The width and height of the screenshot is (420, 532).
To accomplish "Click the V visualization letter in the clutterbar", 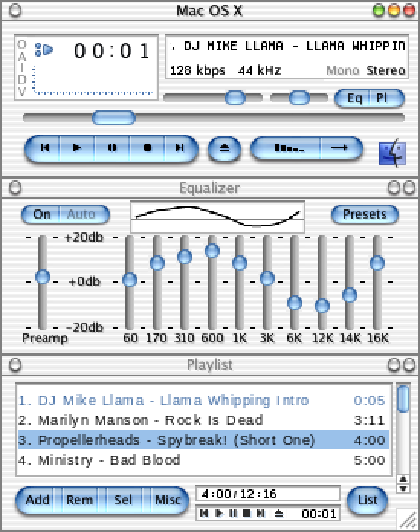I will coord(21,91).
